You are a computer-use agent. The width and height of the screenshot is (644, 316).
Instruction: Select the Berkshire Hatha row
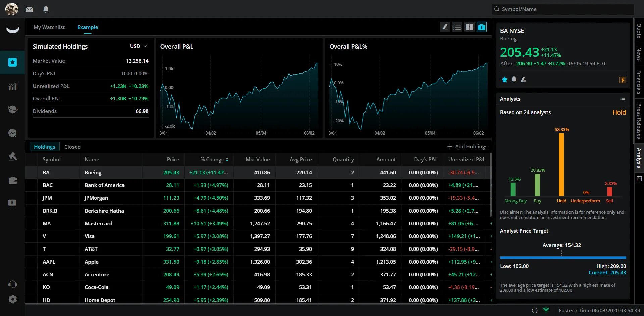coord(257,211)
